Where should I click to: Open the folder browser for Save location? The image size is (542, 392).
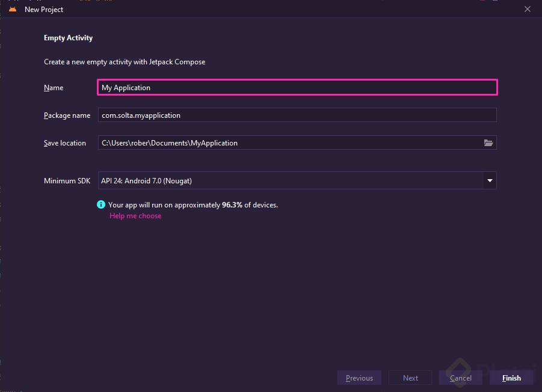pos(488,143)
